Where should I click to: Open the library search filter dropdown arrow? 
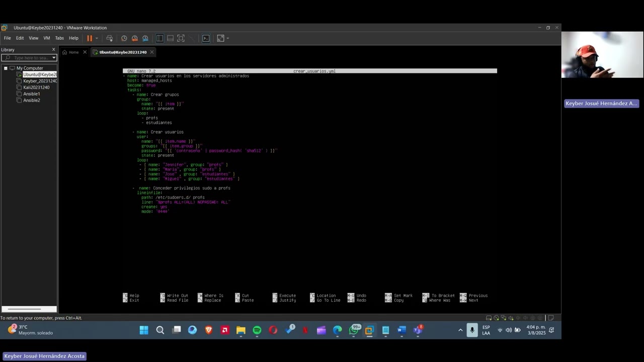[x=53, y=58]
